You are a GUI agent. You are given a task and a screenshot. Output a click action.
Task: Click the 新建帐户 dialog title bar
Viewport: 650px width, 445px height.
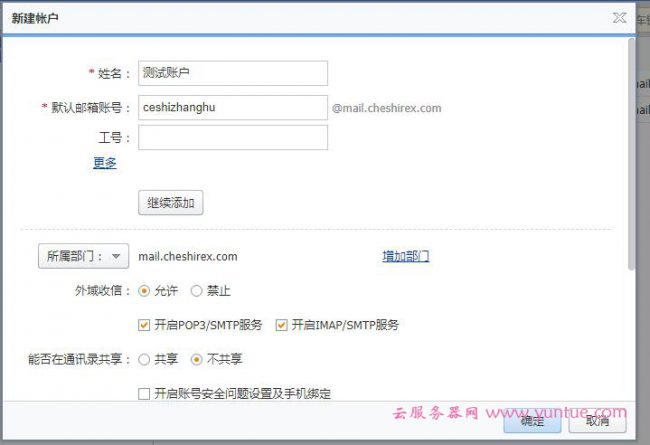(300, 18)
